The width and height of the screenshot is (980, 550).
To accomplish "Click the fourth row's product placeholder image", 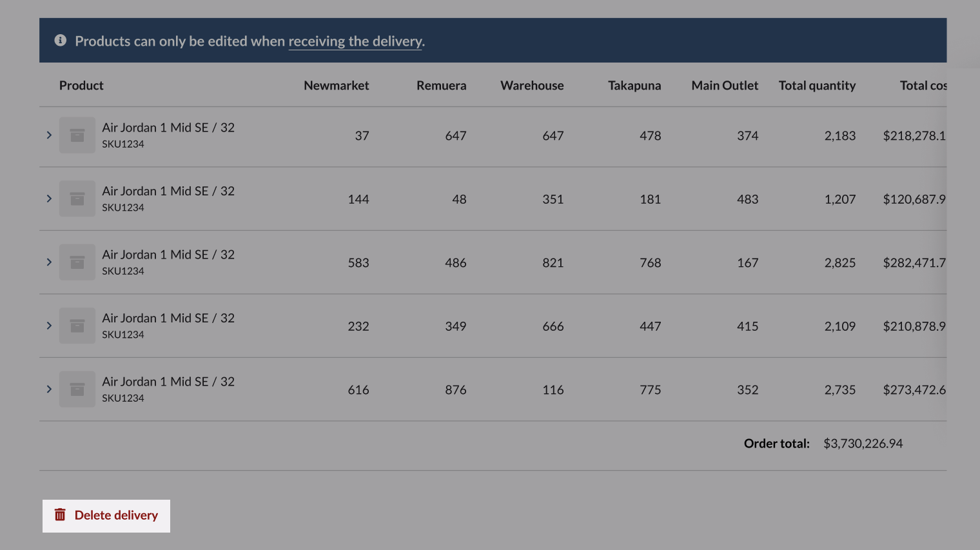I will [77, 326].
